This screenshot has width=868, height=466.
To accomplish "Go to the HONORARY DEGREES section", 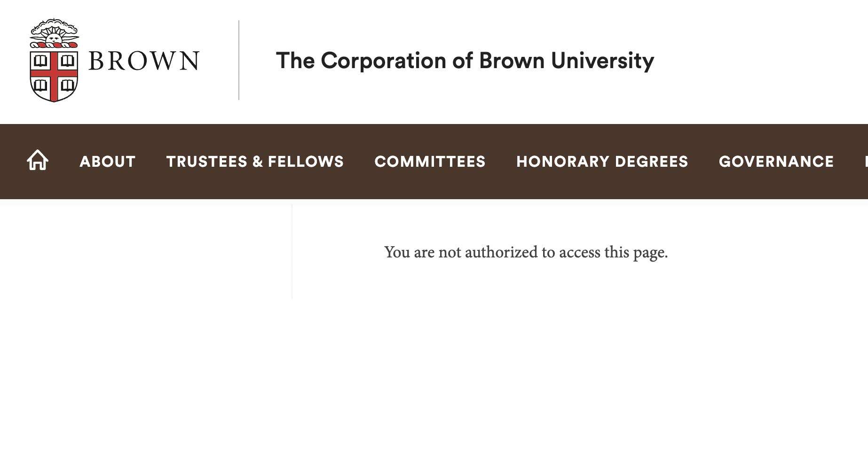I will click(602, 162).
